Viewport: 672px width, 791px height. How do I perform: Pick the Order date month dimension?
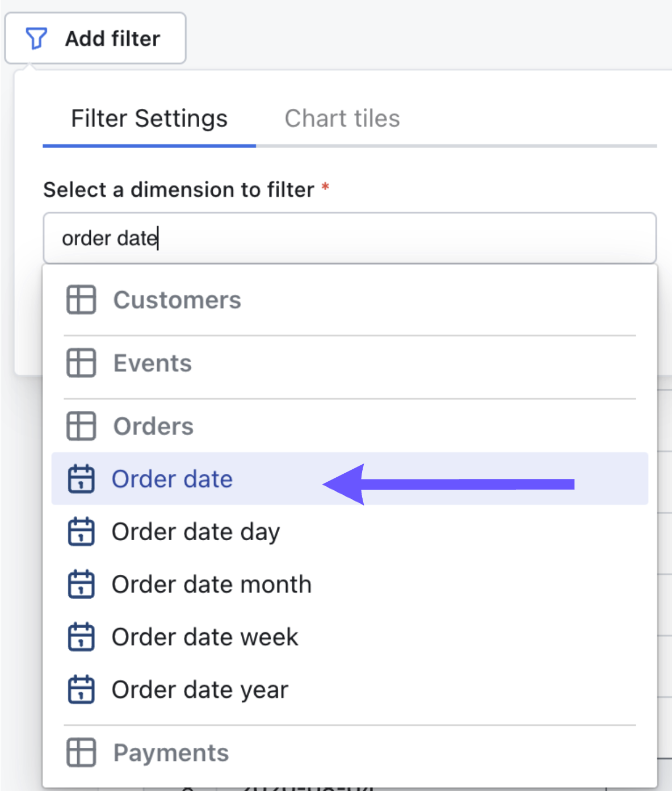[x=212, y=584]
